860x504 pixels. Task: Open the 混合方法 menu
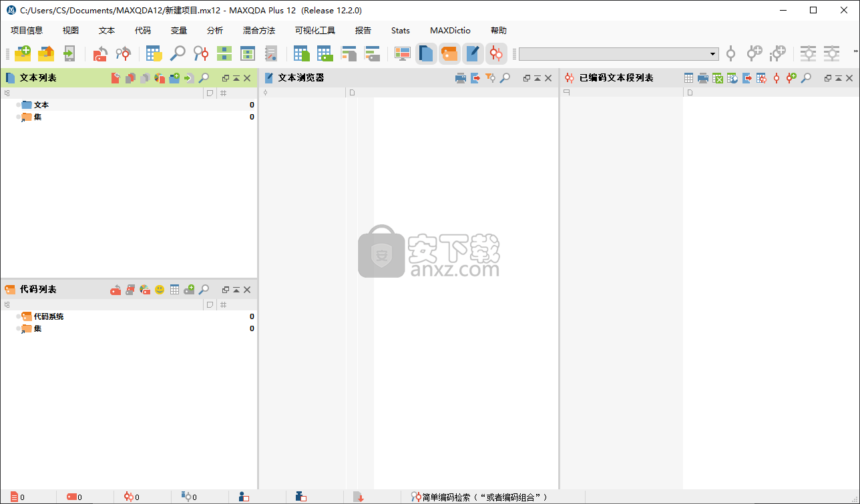point(259,31)
